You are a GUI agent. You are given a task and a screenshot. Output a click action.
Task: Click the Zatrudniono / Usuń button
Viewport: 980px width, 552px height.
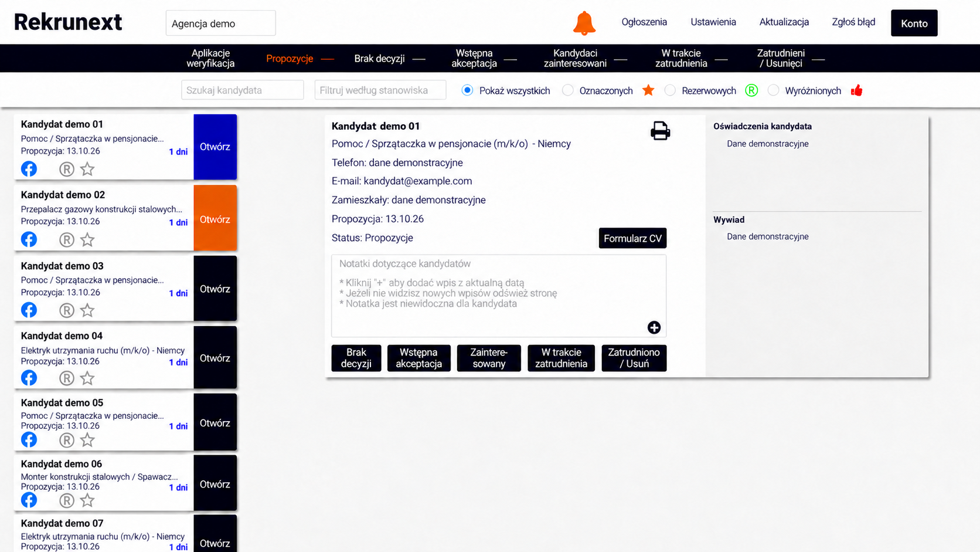pyautogui.click(x=634, y=358)
